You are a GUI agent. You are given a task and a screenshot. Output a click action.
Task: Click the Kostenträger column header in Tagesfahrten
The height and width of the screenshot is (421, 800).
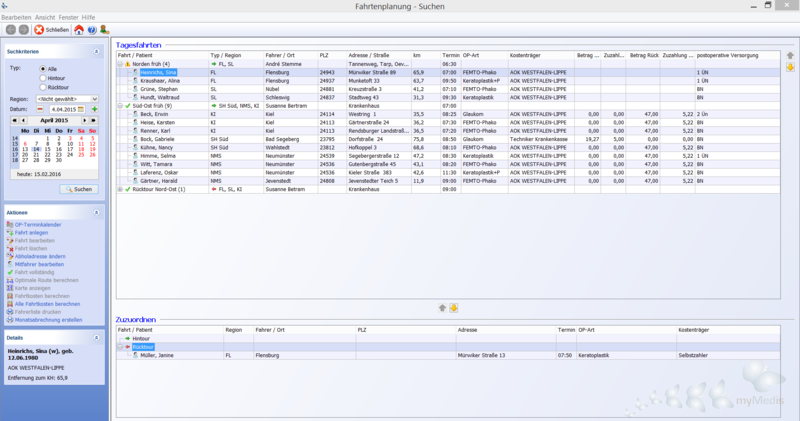(x=541, y=55)
